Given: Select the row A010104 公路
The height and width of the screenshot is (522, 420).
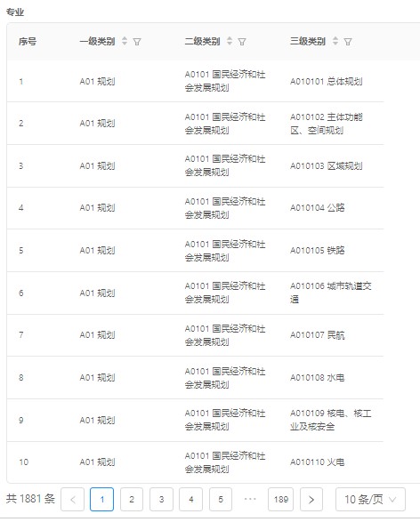Looking at the screenshot, I should 195,208.
